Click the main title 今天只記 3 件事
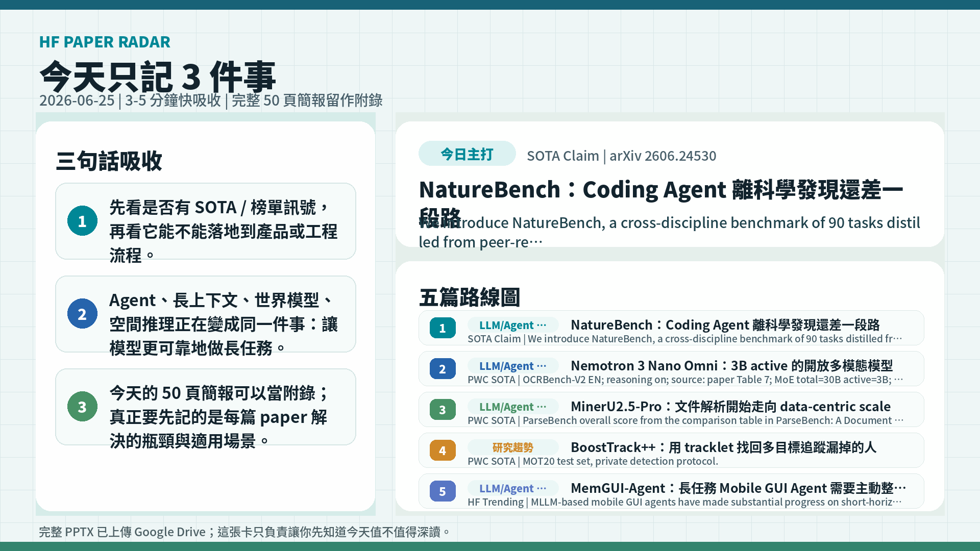The width and height of the screenshot is (980, 551). pyautogui.click(x=158, y=77)
